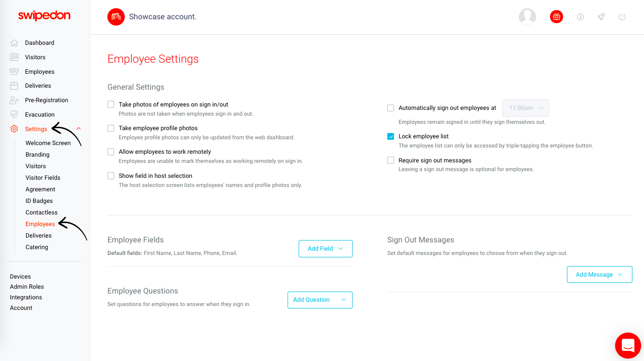Enable Take photos of employees on sign in/out
Viewport: 644px width, 361px height.
pyautogui.click(x=111, y=104)
